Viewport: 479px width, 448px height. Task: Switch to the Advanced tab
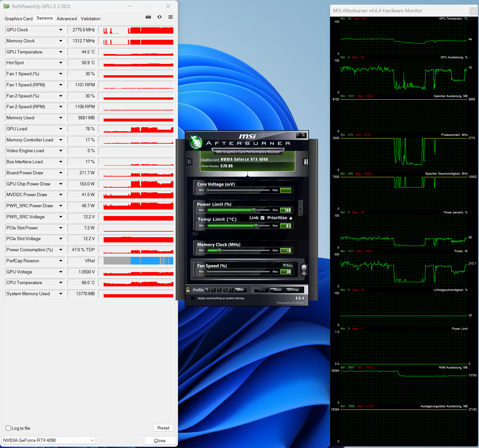[67, 19]
